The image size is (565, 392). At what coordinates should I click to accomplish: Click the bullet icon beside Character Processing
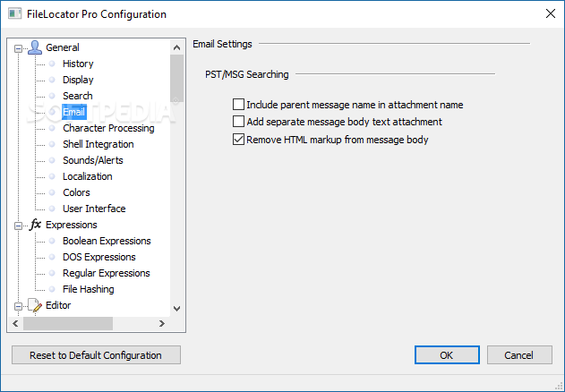(52, 128)
